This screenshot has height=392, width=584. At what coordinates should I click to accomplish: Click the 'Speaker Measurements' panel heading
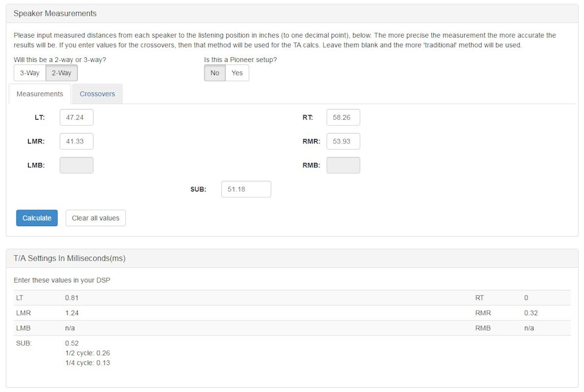[55, 13]
